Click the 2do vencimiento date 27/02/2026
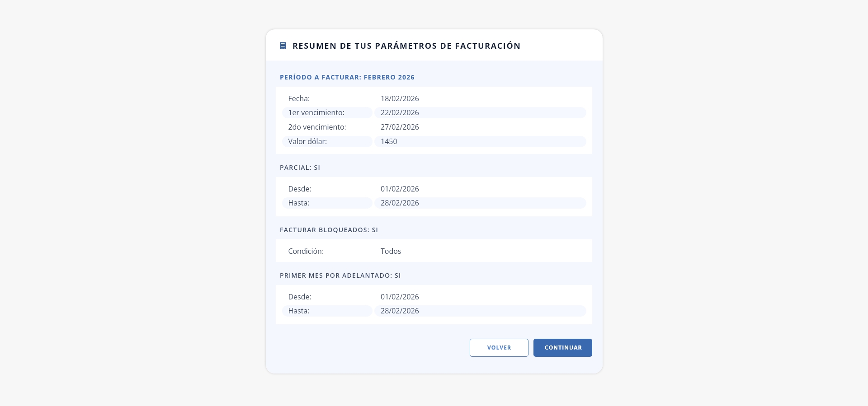 click(400, 127)
